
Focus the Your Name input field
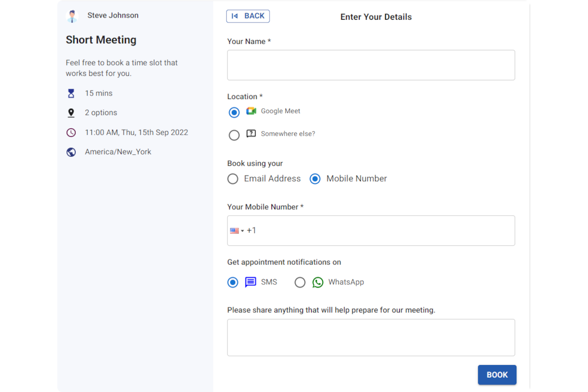click(x=371, y=65)
